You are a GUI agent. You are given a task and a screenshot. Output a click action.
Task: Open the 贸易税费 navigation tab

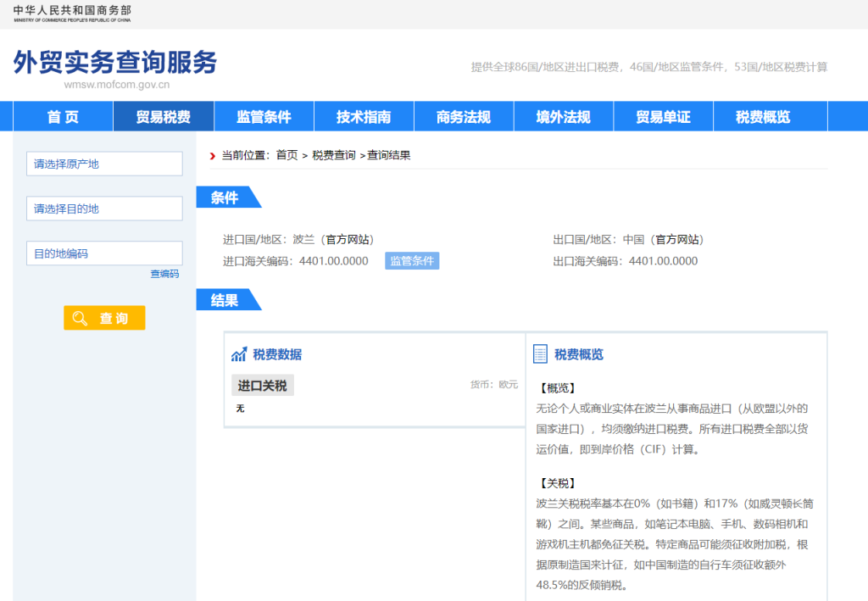pos(164,117)
